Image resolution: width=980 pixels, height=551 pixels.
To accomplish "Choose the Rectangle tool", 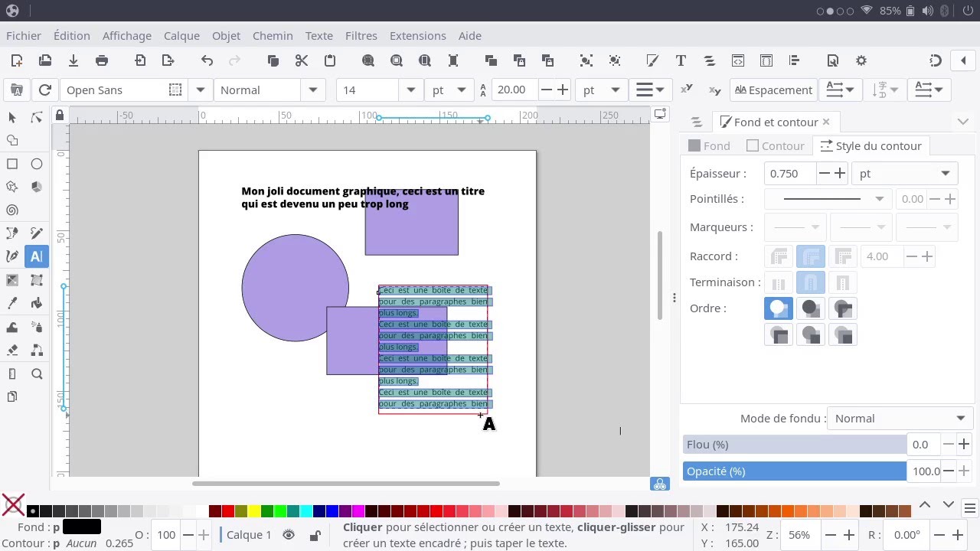I will [12, 164].
